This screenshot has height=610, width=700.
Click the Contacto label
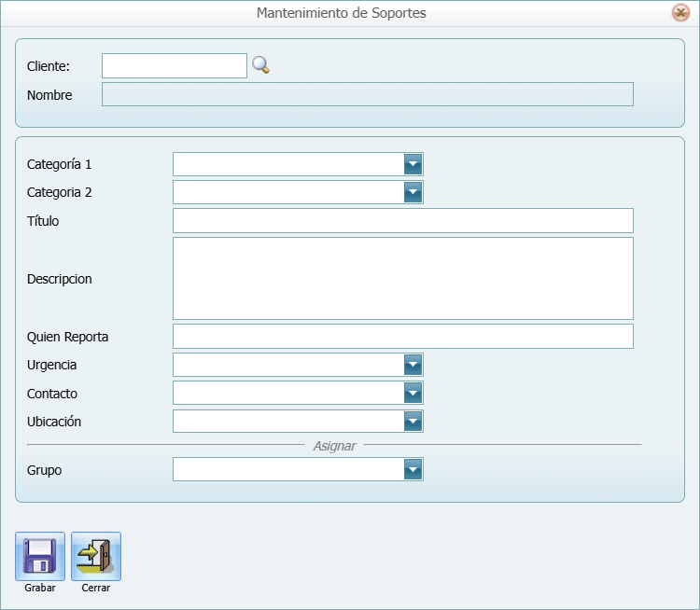[x=52, y=394]
